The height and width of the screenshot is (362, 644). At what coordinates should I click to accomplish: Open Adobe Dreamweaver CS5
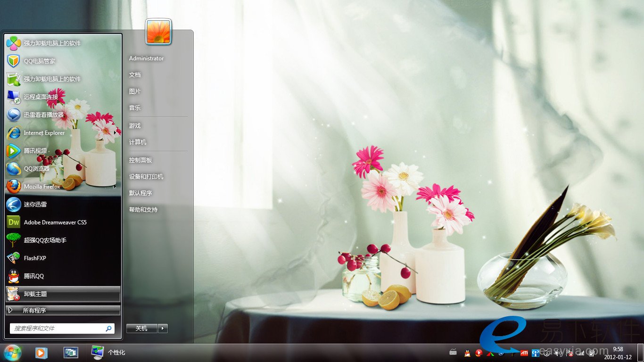click(63, 222)
